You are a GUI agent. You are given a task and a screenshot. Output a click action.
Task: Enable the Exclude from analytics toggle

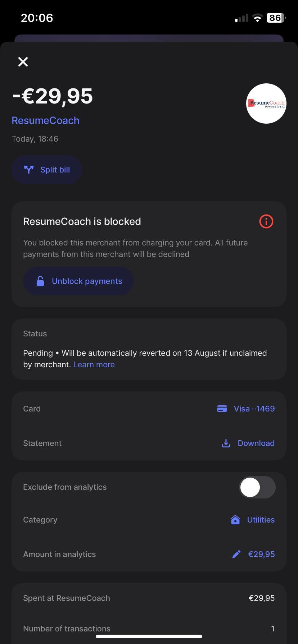click(257, 487)
